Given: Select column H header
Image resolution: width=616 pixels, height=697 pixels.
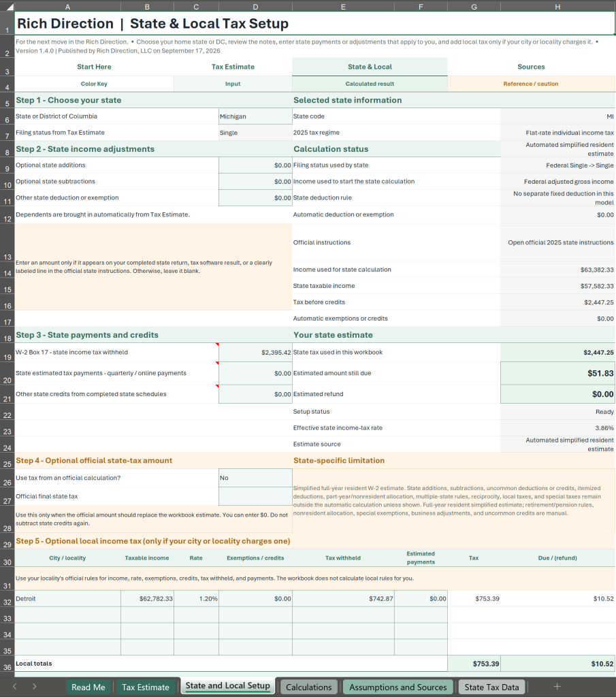Looking at the screenshot, I should (x=557, y=7).
